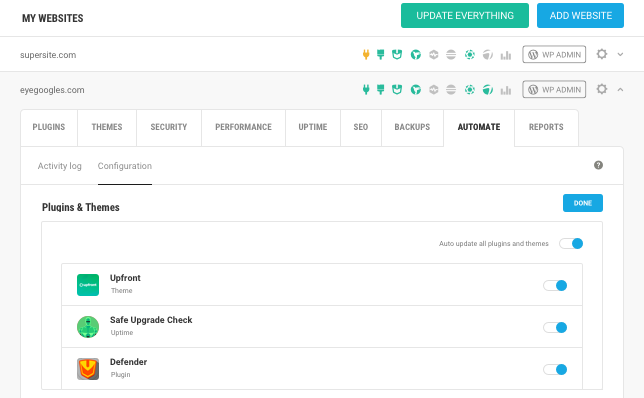644x398 pixels.
Task: Click the Done button
Action: click(x=583, y=203)
